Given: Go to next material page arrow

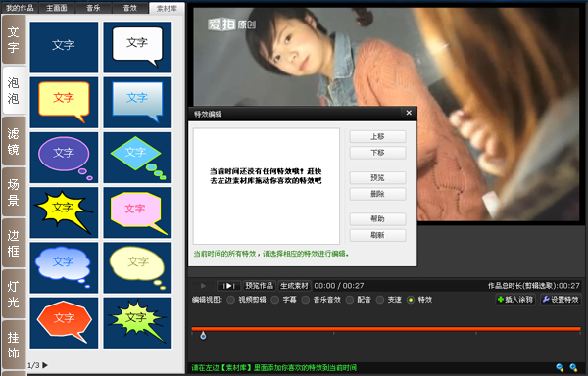Looking at the screenshot, I should (x=45, y=365).
